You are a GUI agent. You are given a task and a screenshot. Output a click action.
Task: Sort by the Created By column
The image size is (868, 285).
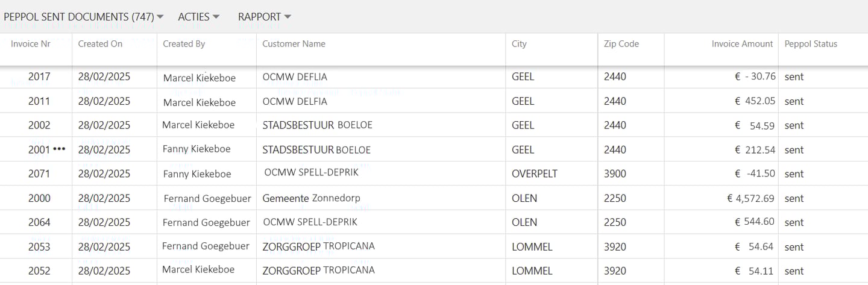coord(184,44)
